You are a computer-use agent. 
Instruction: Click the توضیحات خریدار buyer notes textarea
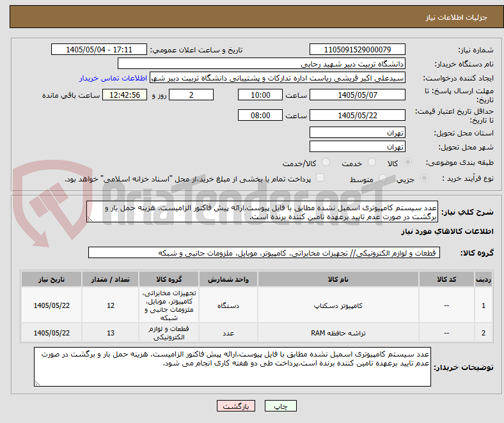(x=232, y=367)
